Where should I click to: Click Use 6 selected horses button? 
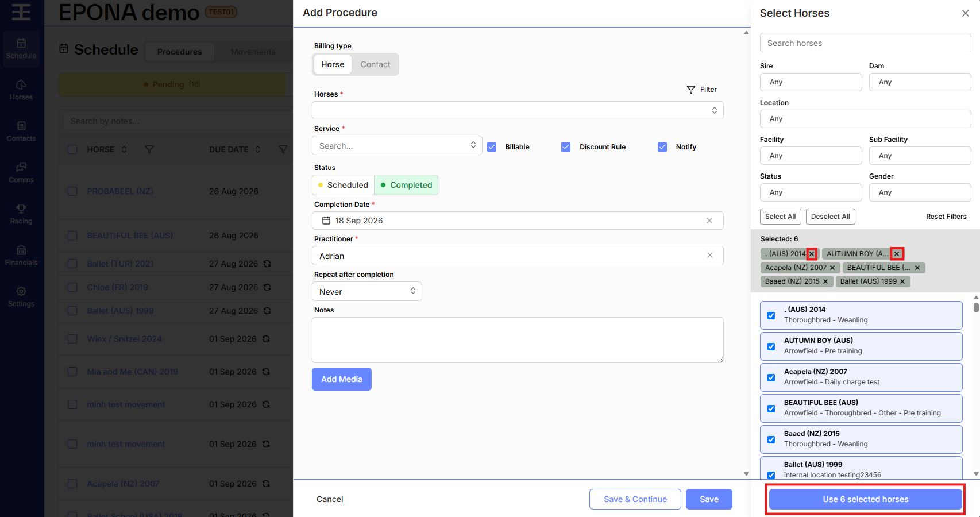tap(865, 499)
